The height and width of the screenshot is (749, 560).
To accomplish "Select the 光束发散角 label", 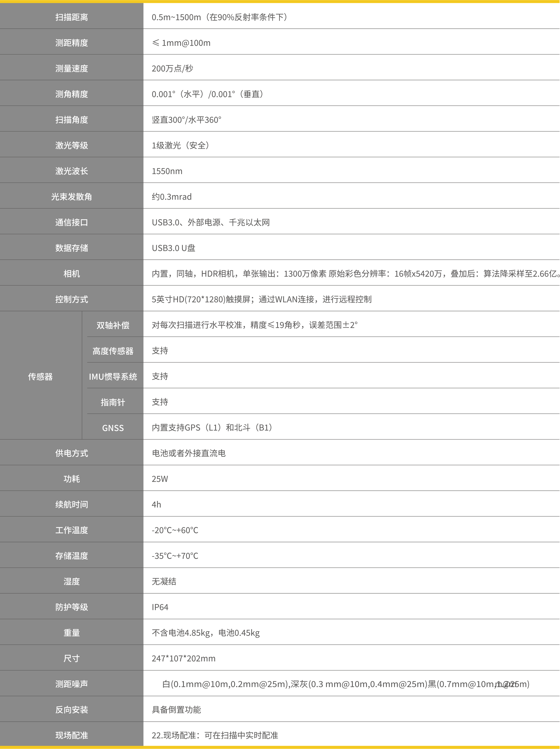I will click(71, 197).
